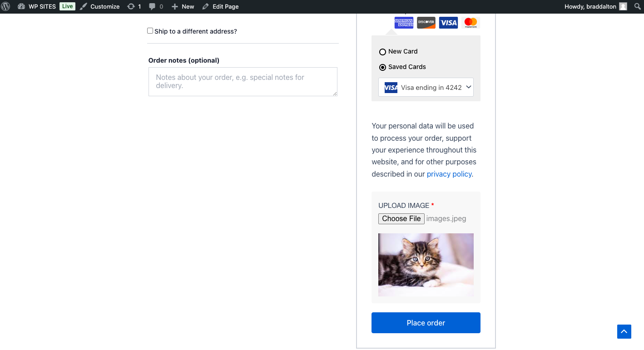This screenshot has width=644, height=350.
Task: Select the Saved Cards radio option
Action: click(383, 67)
